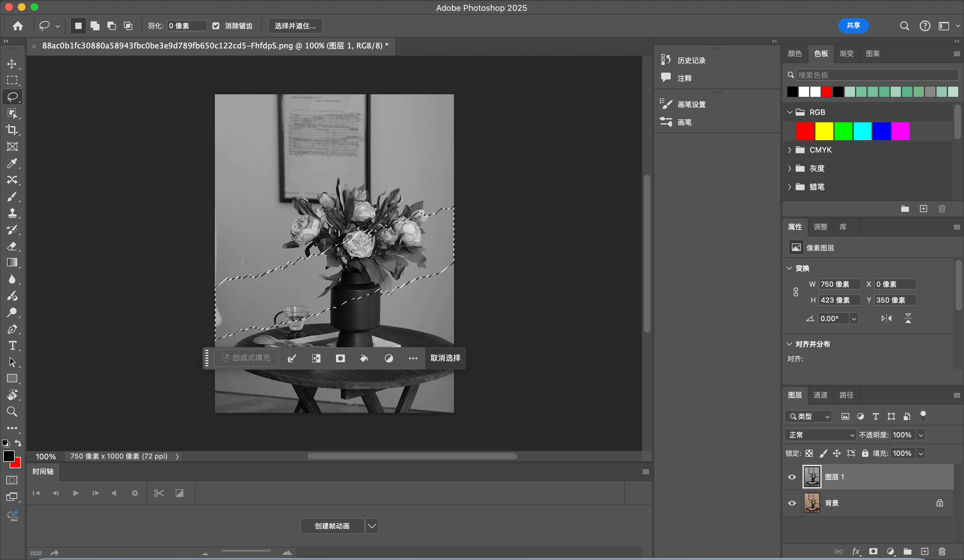
Task: Switch to the 通道 channels tab
Action: coord(821,395)
